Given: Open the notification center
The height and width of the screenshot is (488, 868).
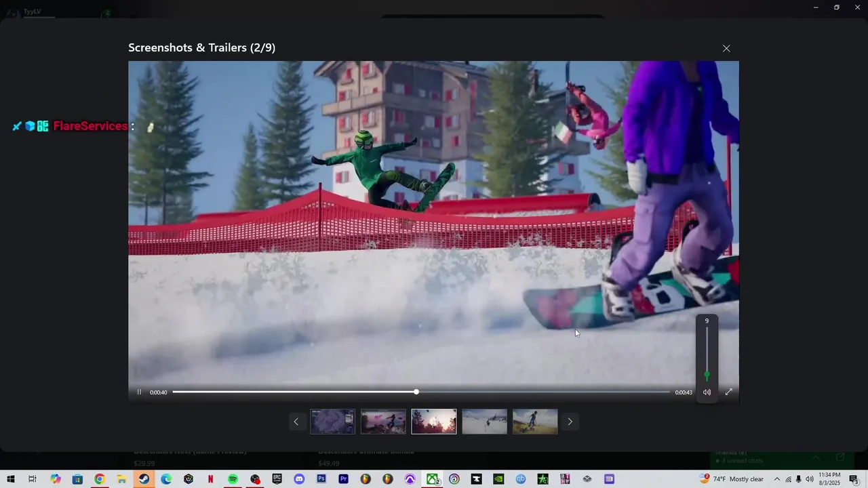Looking at the screenshot, I should (854, 479).
